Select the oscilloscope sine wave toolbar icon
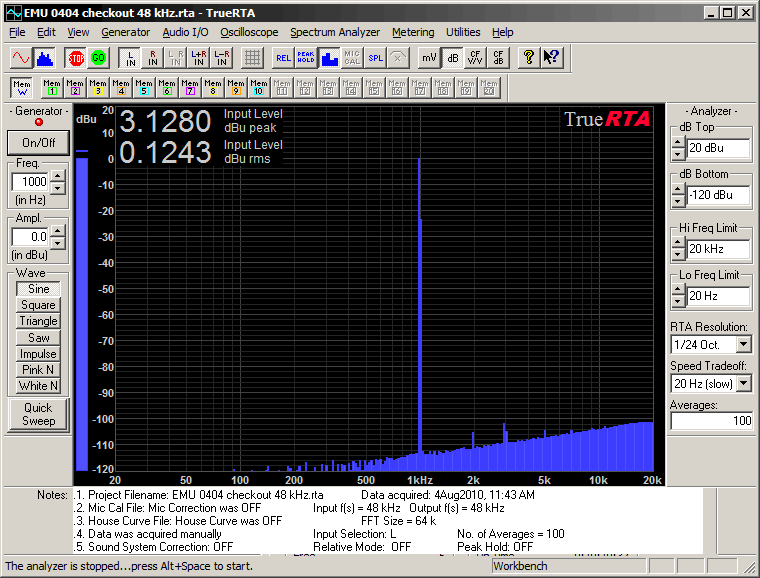760x578 pixels. 21,57
